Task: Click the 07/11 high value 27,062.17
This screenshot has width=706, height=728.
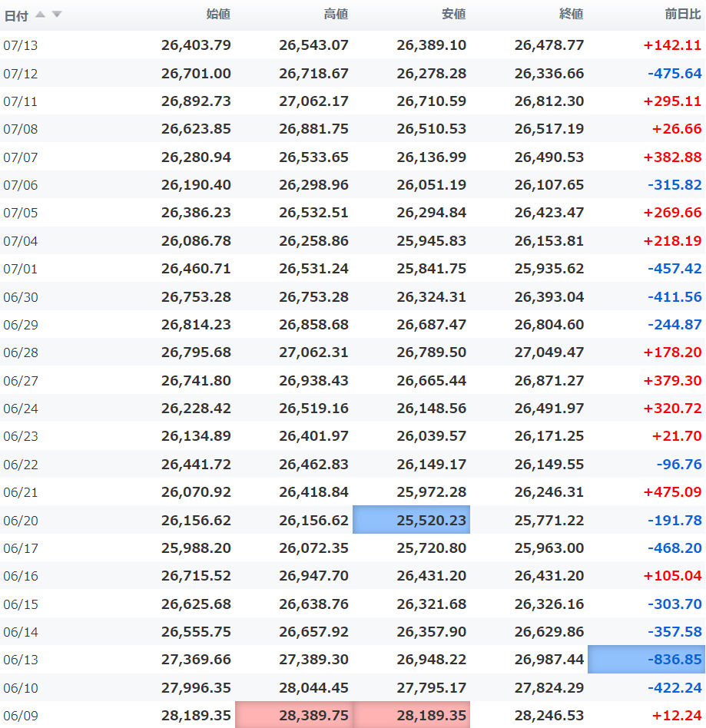Action: click(x=313, y=101)
